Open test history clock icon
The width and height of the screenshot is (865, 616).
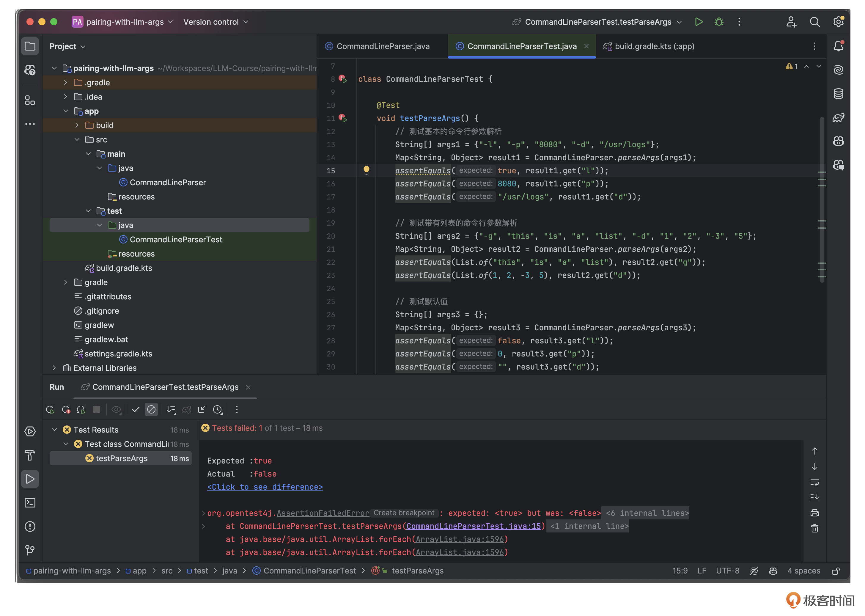tap(217, 410)
